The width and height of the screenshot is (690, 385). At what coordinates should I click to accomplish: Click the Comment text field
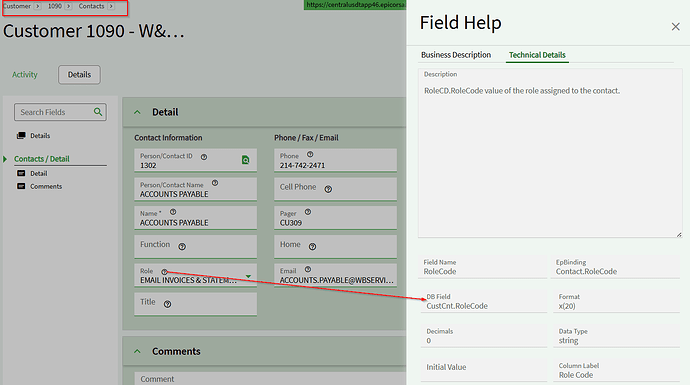pos(270,378)
